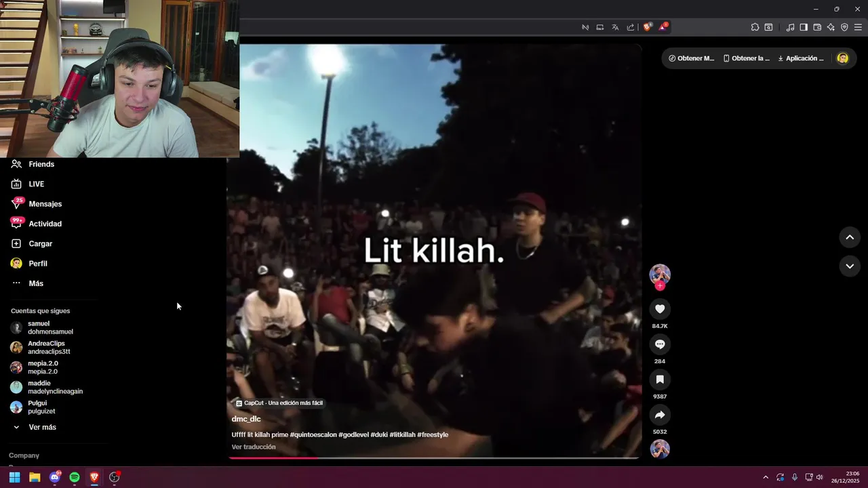The image size is (868, 488).
Task: Open the LIVE section in sidebar
Action: coord(28,184)
